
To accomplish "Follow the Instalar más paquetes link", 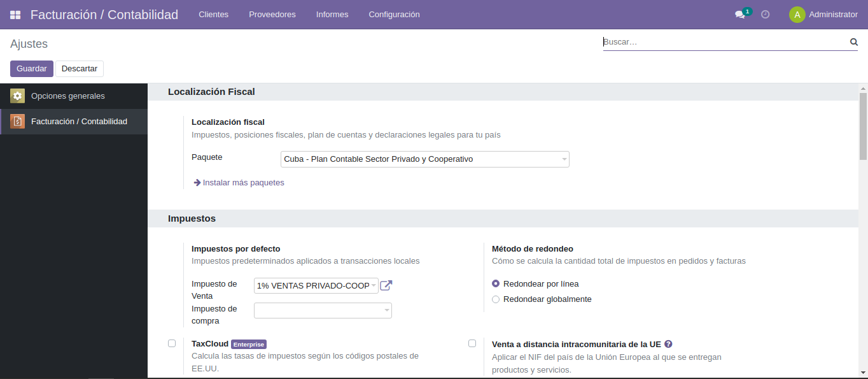I will [242, 182].
